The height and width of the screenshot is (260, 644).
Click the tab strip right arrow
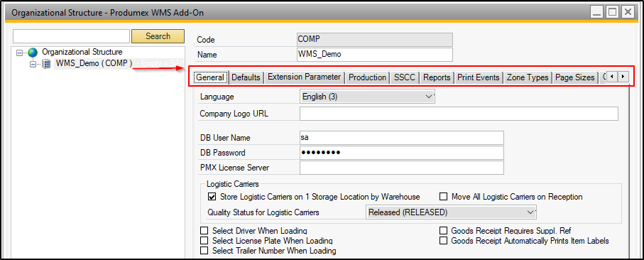[623, 77]
